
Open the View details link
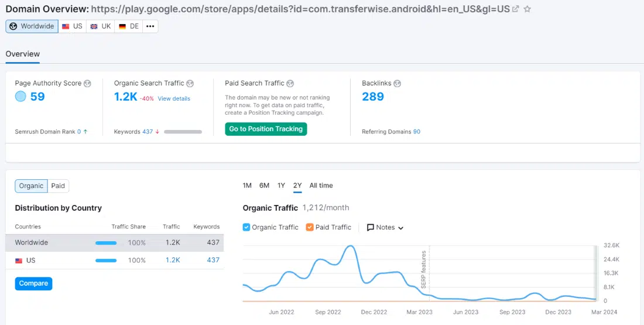pyautogui.click(x=174, y=98)
